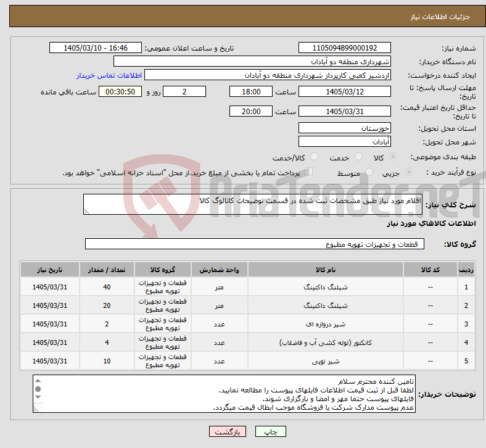Click quantity 20 in row 2
The image size is (486, 448).
(x=107, y=305)
